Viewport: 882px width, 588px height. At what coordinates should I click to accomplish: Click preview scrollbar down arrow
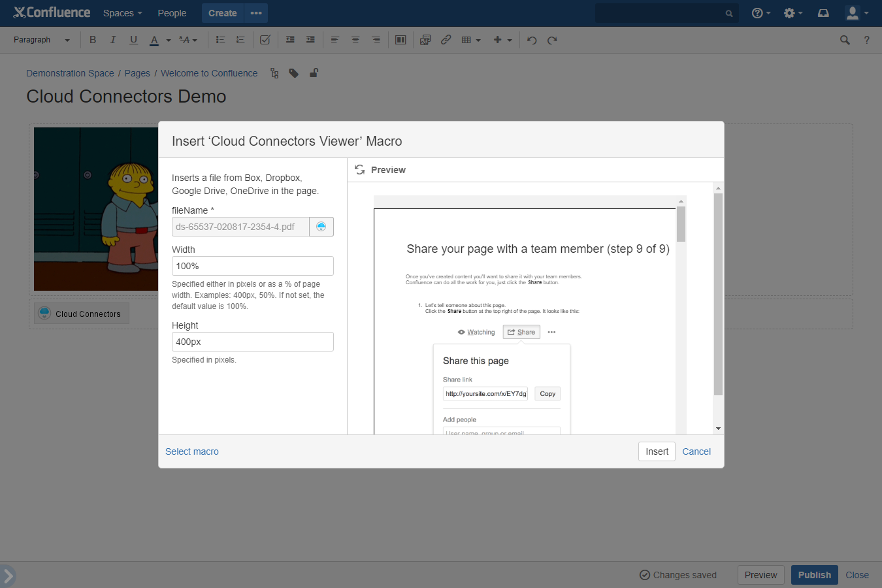point(718,429)
